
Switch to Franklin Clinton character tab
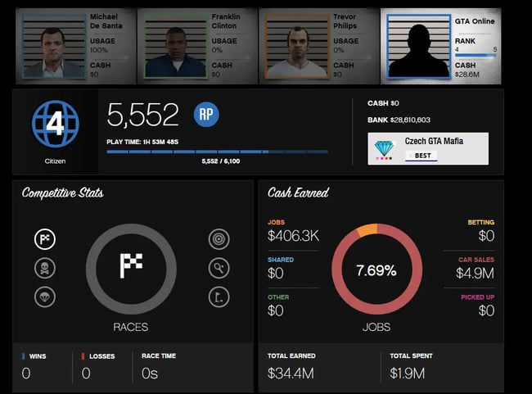[196, 46]
